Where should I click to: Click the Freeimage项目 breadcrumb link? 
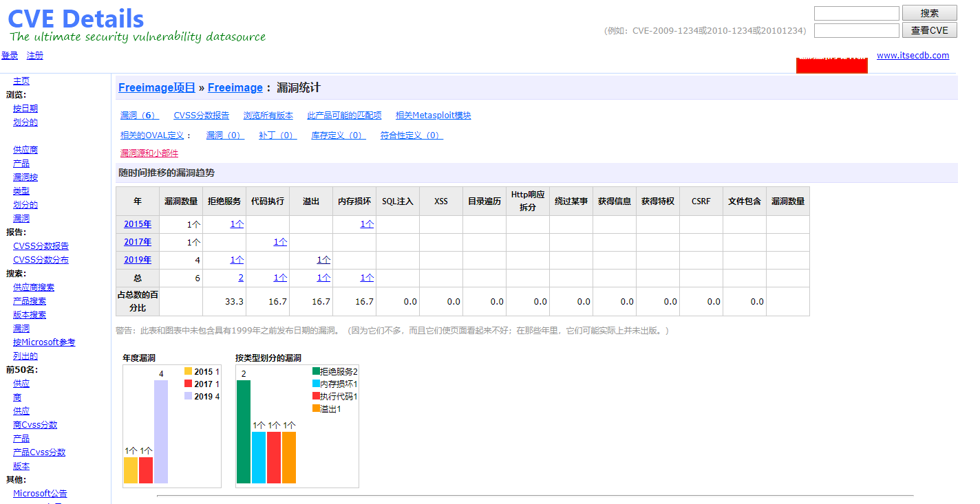pyautogui.click(x=157, y=88)
